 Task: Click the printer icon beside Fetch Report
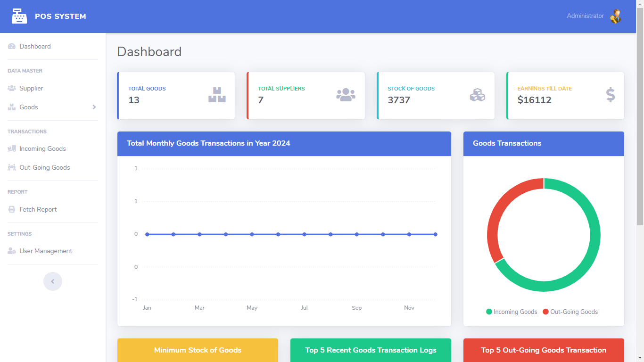tap(12, 209)
